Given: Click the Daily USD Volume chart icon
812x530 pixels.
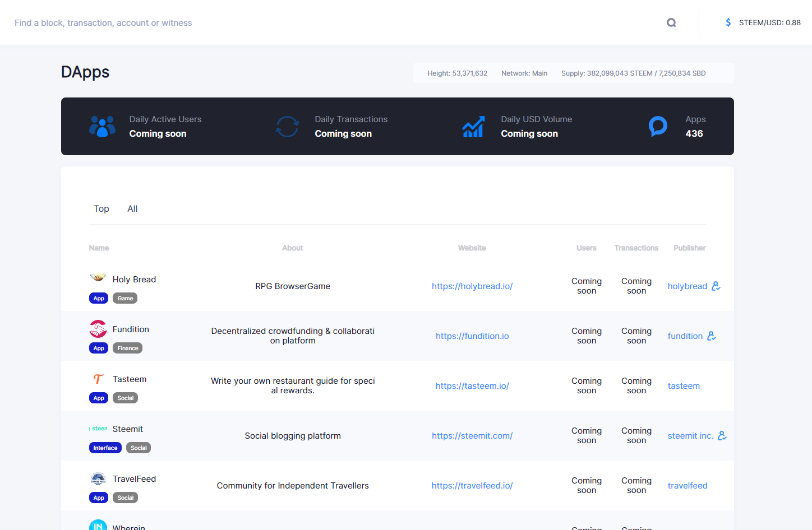Looking at the screenshot, I should click(473, 127).
